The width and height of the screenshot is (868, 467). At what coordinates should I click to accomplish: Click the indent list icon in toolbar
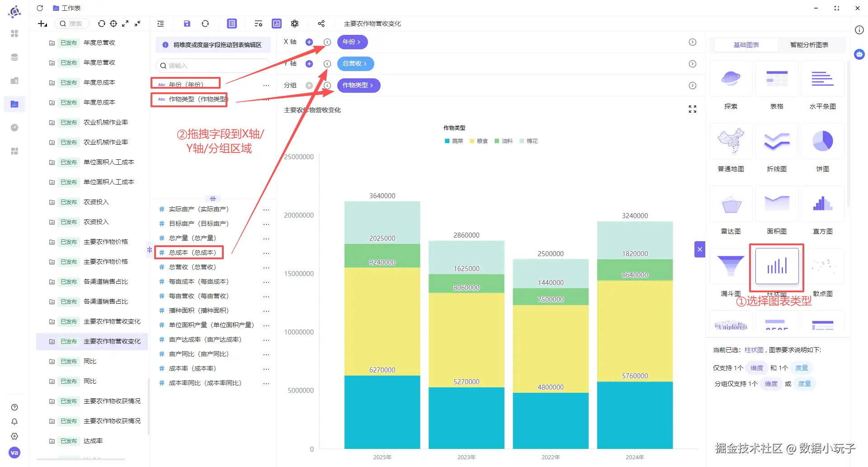[160, 24]
